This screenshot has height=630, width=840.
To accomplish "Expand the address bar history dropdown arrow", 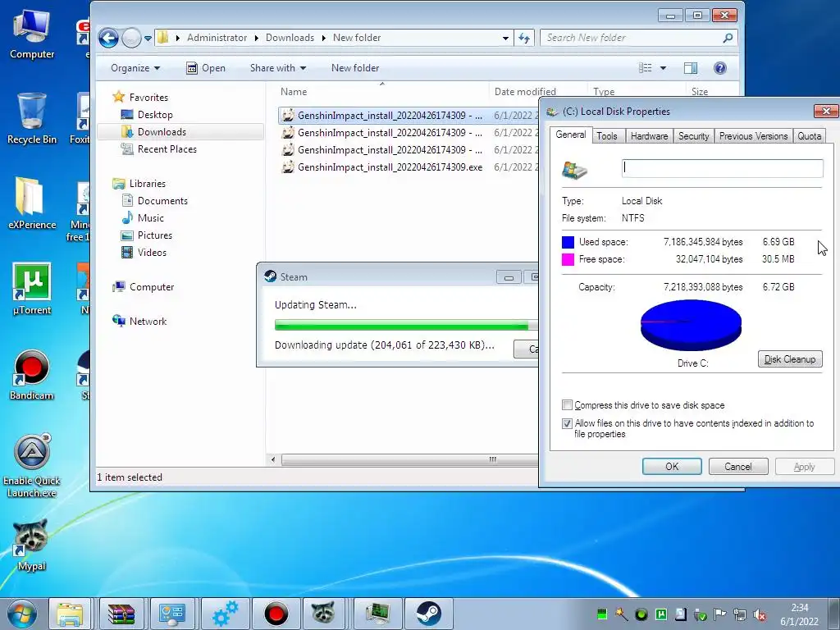I will click(505, 38).
